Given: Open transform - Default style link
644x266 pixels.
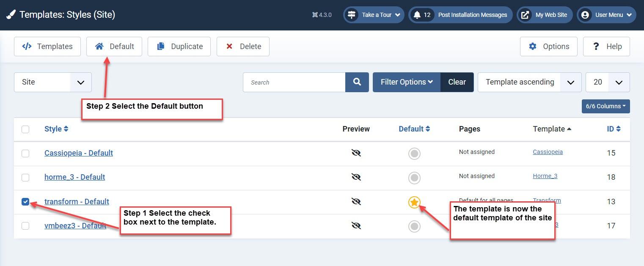Looking at the screenshot, I should 77,202.
